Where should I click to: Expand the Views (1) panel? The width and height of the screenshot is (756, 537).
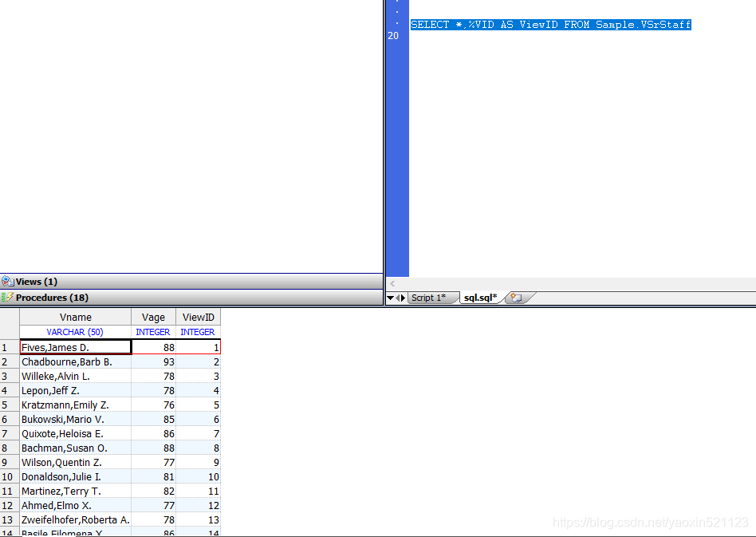click(191, 282)
